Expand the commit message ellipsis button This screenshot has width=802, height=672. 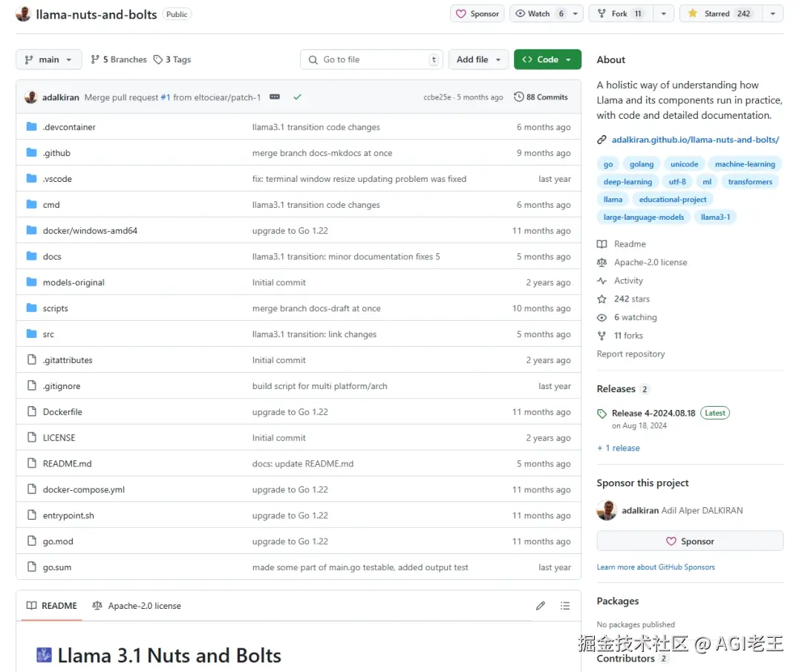(x=275, y=97)
